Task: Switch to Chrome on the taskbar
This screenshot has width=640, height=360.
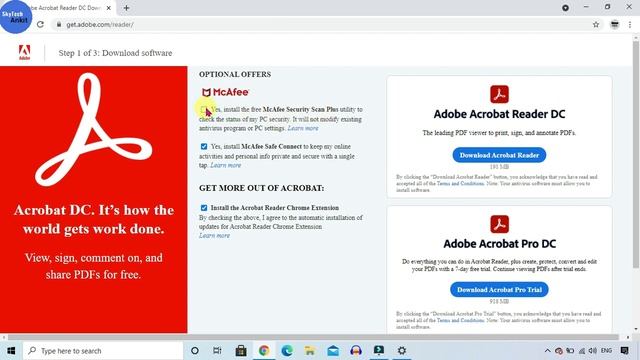Action: (264, 351)
